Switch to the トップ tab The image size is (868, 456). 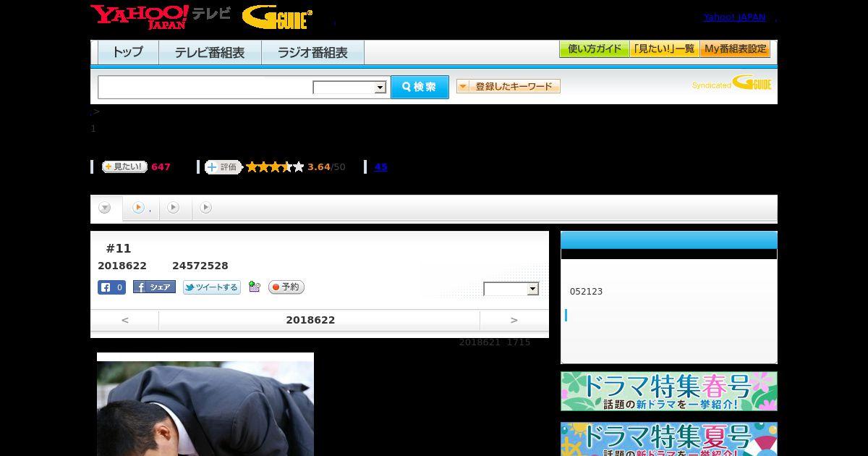128,53
